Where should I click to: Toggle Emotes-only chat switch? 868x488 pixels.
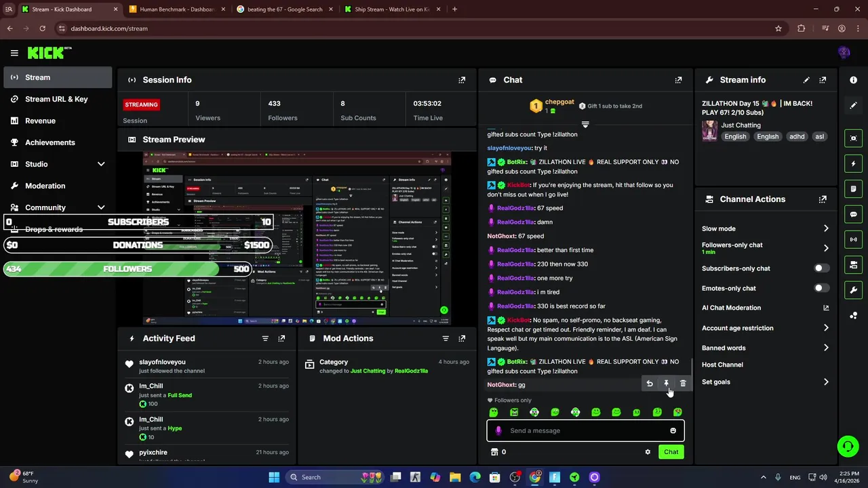tap(821, 288)
